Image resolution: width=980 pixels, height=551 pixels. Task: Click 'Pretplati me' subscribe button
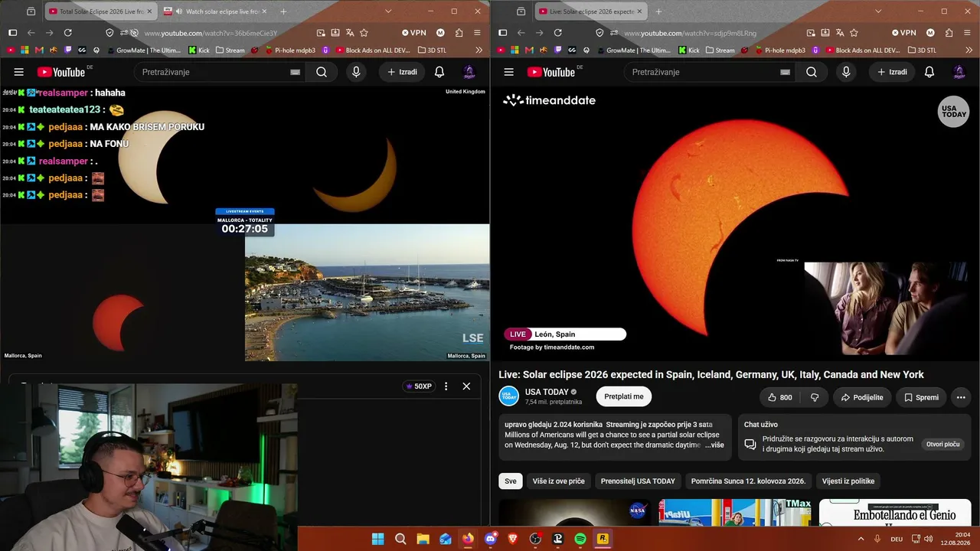pos(624,396)
